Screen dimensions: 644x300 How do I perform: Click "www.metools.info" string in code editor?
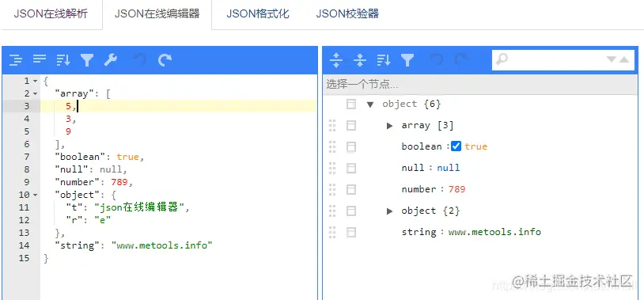(x=162, y=245)
